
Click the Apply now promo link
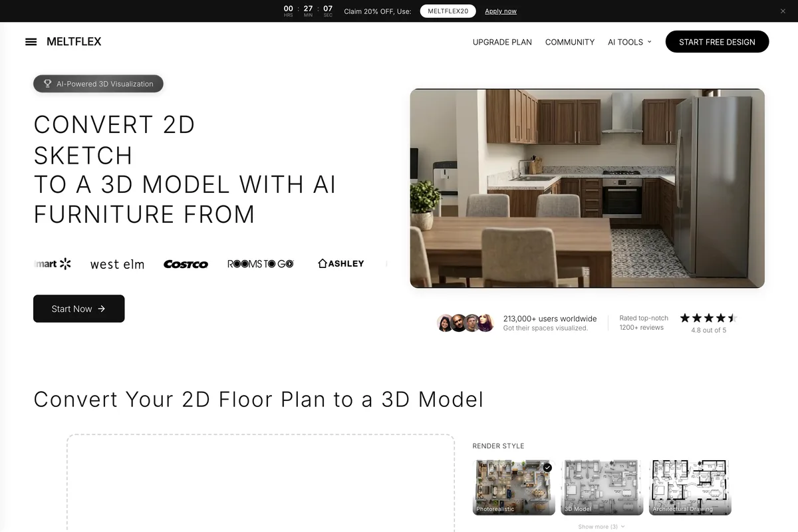501,11
